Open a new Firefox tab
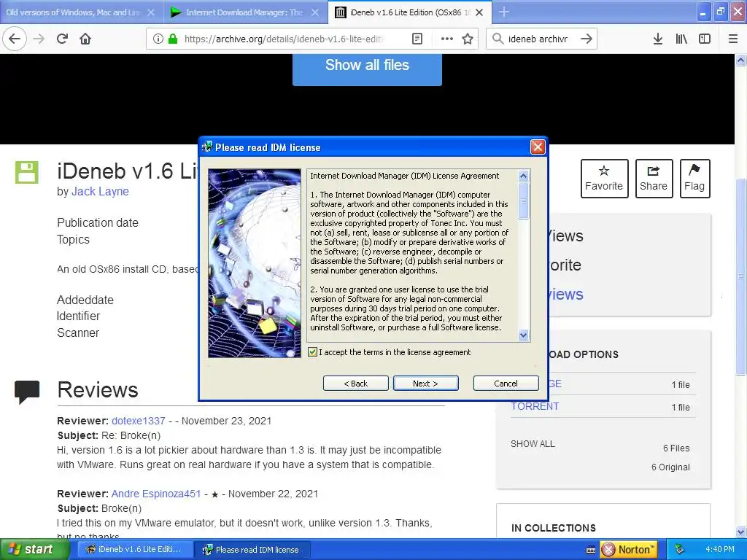The width and height of the screenshot is (747, 560). [504, 12]
